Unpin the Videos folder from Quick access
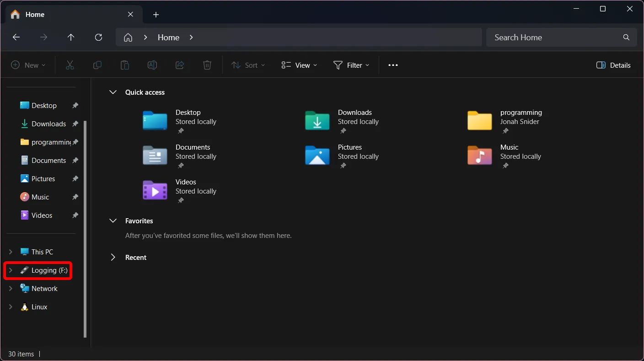Screen dimensions: 644x361 coord(180,200)
